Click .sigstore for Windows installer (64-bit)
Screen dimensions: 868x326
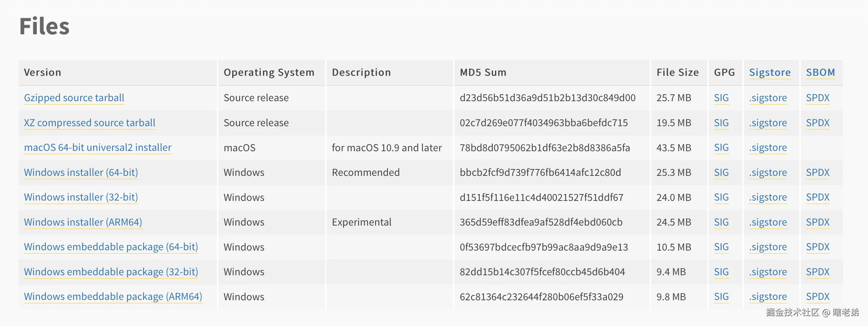pos(768,172)
